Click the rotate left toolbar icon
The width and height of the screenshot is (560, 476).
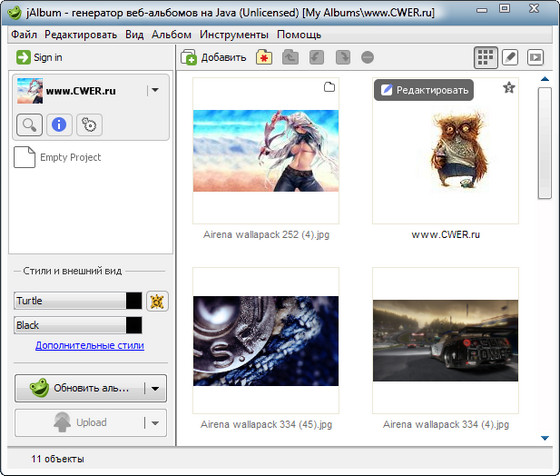pos(316,57)
